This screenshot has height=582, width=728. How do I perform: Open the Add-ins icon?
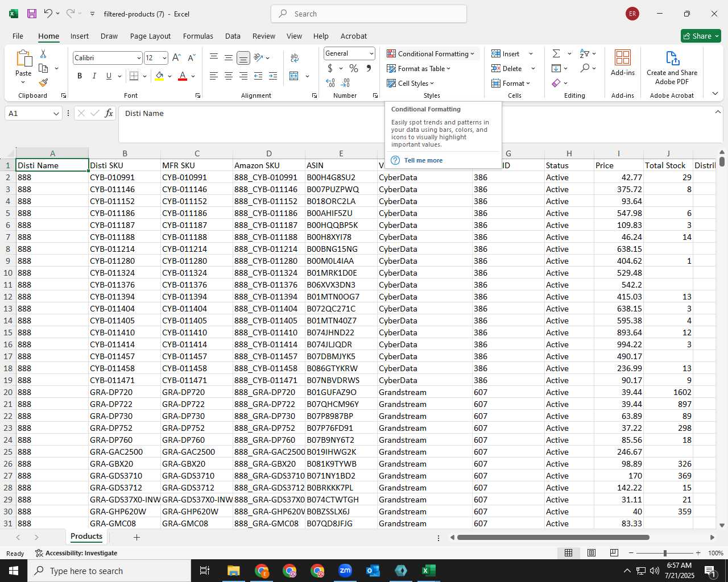[623, 63]
